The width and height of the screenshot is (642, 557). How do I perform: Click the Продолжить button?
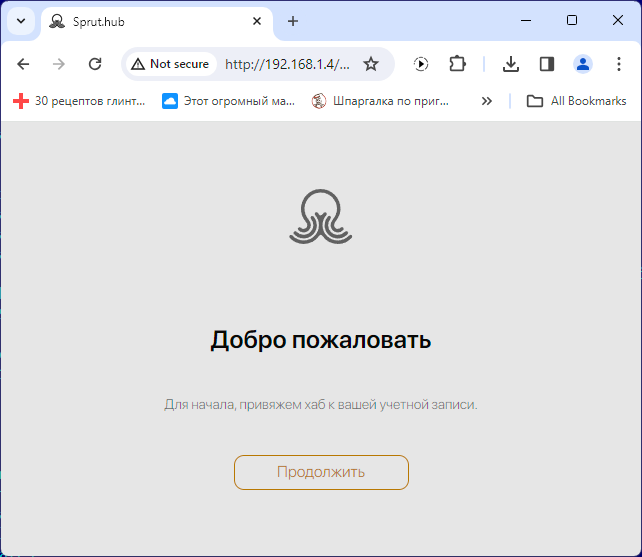321,472
